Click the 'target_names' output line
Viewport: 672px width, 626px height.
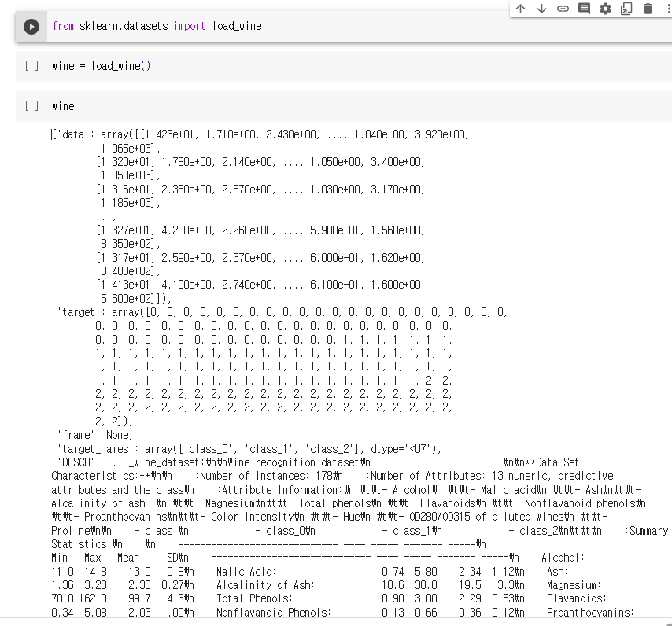tap(249, 449)
